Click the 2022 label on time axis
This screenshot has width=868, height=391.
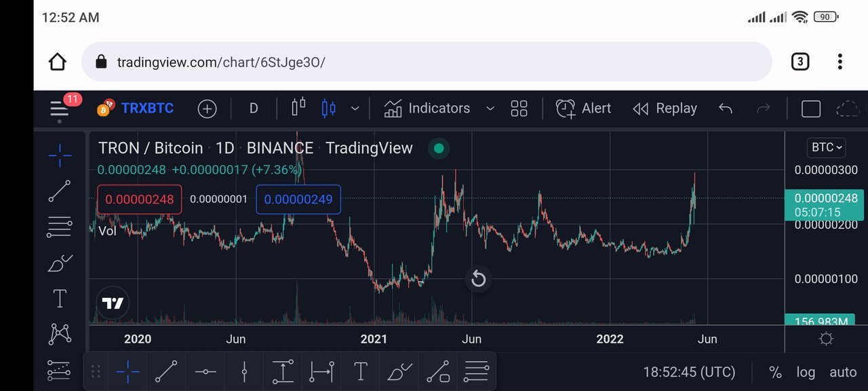610,339
